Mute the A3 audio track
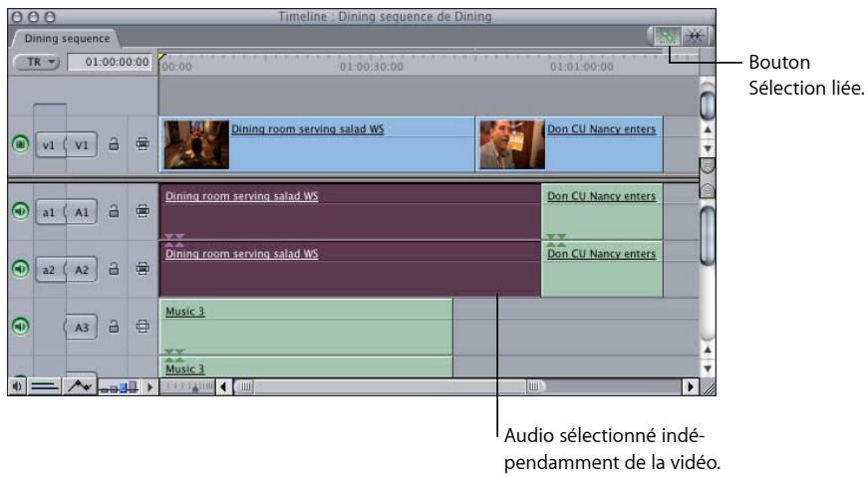The image size is (868, 477). coord(21,327)
